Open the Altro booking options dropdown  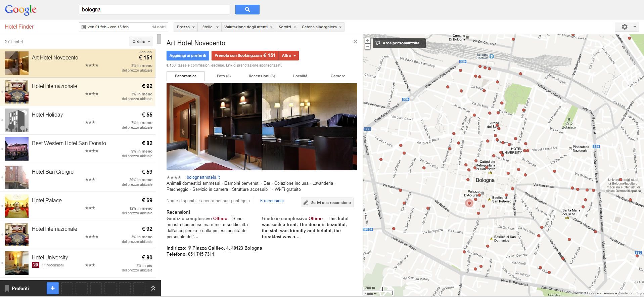[289, 56]
